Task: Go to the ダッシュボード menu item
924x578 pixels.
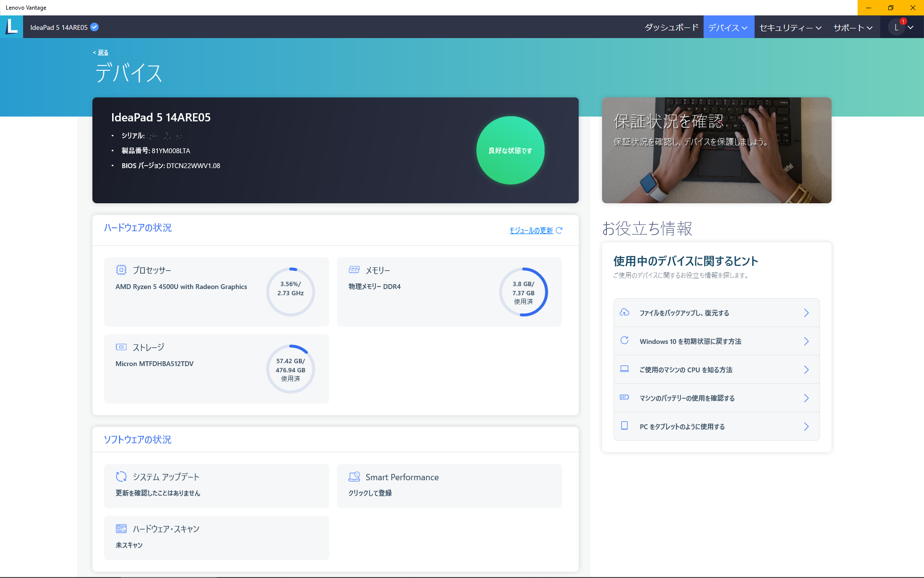Action: pyautogui.click(x=671, y=27)
